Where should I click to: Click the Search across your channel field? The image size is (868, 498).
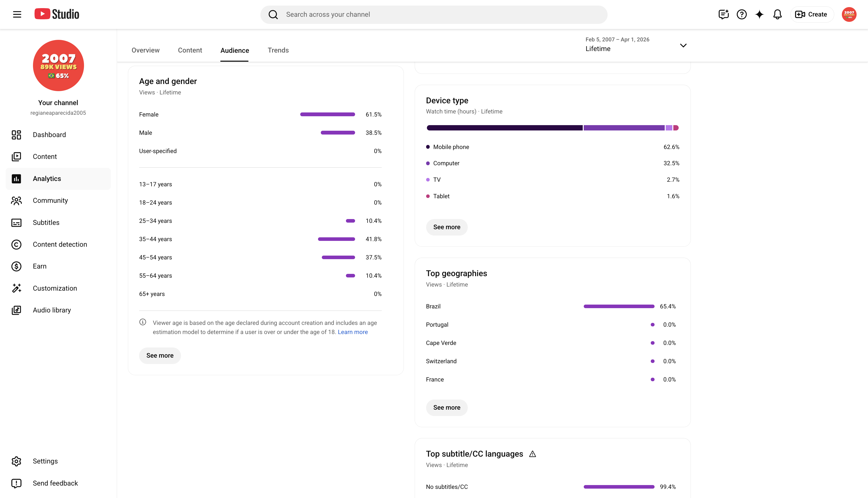[434, 14]
